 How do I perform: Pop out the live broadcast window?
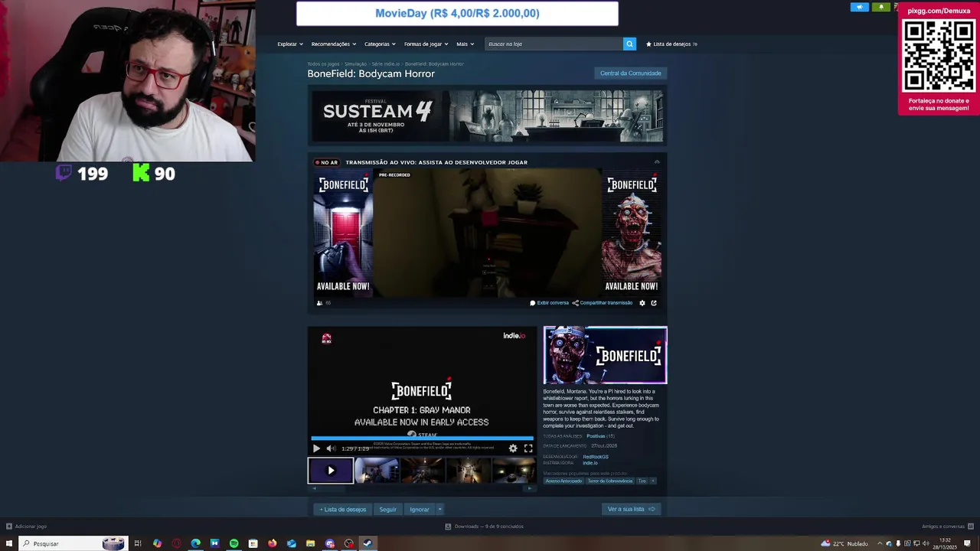(x=654, y=303)
